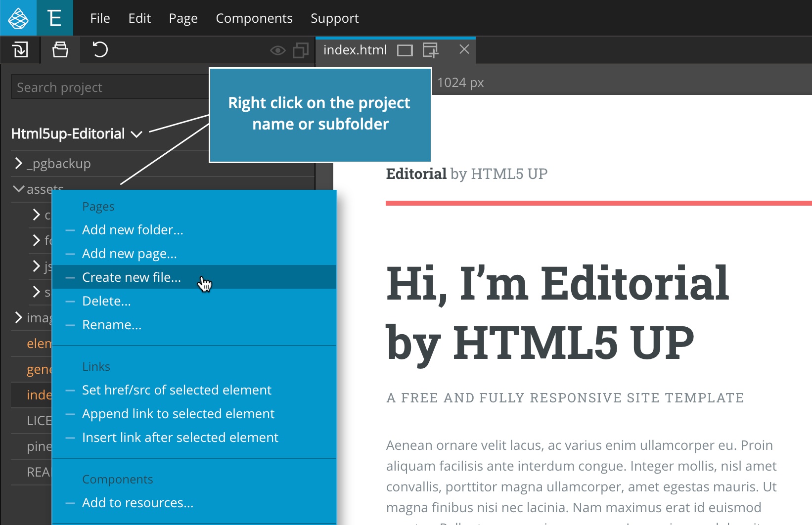Image resolution: width=812 pixels, height=525 pixels.
Task: Select Insert link after selected element
Action: pyautogui.click(x=194, y=437)
